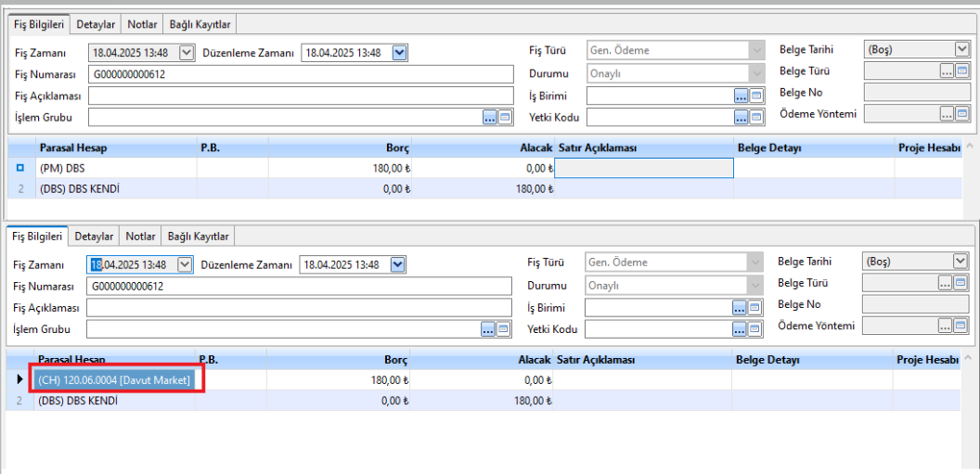Click the İş Birimi card icon in lower panel

(754, 308)
